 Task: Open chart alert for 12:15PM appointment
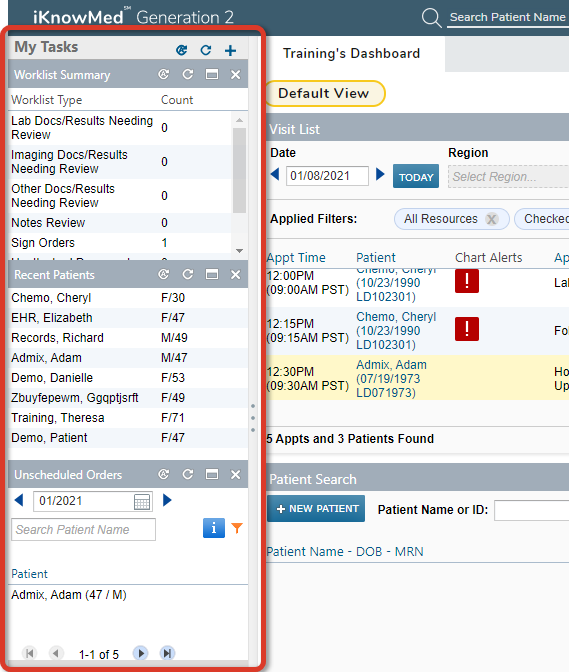point(467,329)
